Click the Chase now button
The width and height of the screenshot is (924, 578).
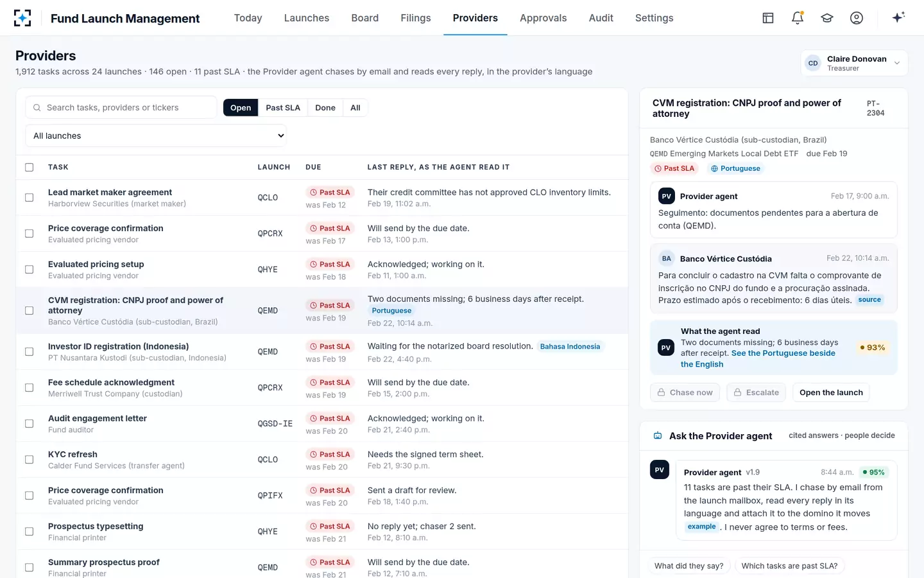685,392
